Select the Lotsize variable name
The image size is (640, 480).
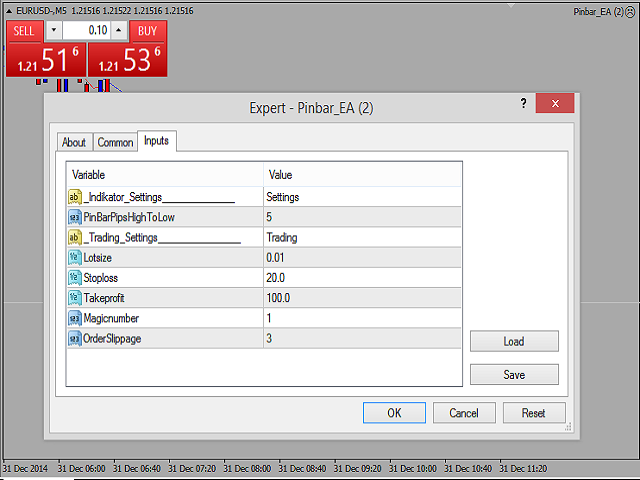coord(98,258)
